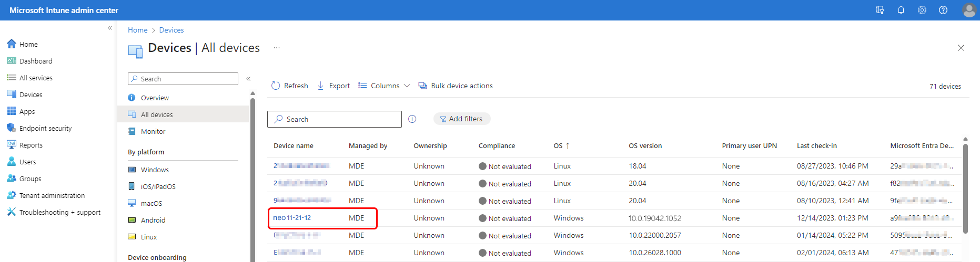Open the settings gear icon
The height and width of the screenshot is (262, 980).
click(922, 10)
